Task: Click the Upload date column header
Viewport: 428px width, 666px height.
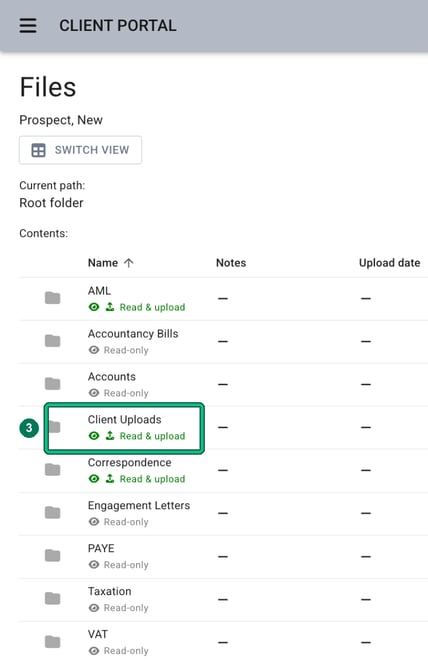Action: pos(389,263)
